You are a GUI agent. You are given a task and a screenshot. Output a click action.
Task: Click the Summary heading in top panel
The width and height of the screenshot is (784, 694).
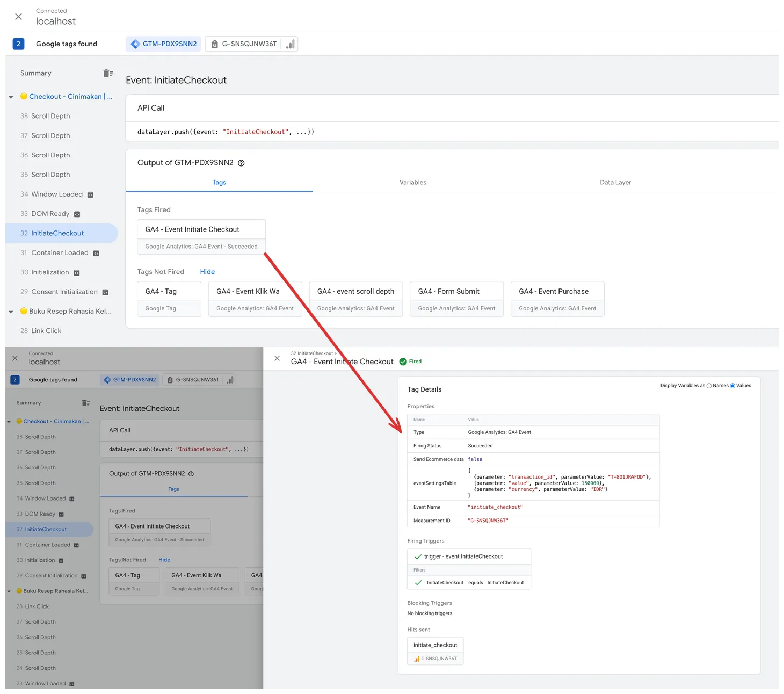tap(36, 73)
